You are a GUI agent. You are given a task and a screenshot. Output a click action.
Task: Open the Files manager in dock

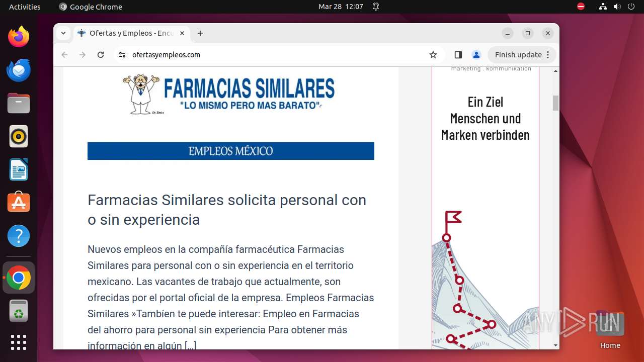pyautogui.click(x=19, y=103)
